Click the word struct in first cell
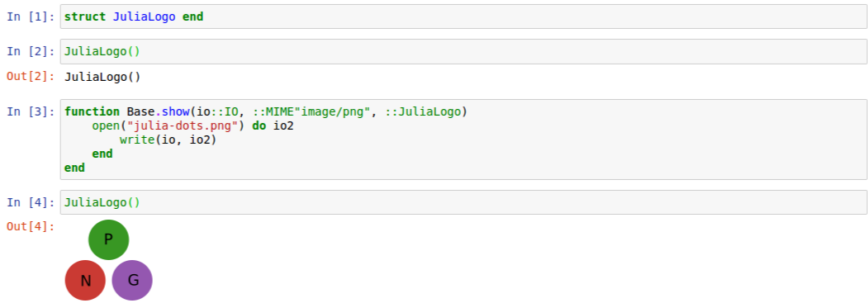 point(85,17)
